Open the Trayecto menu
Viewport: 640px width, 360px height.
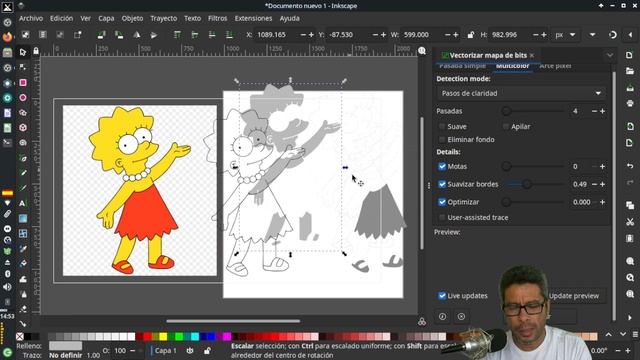click(x=164, y=18)
